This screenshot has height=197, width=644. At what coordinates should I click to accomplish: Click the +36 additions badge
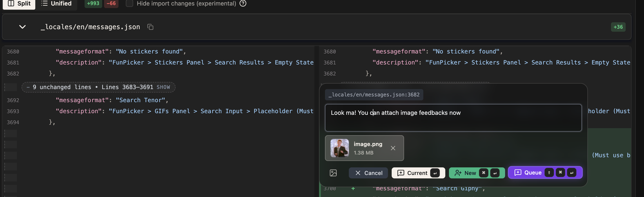coord(618,27)
